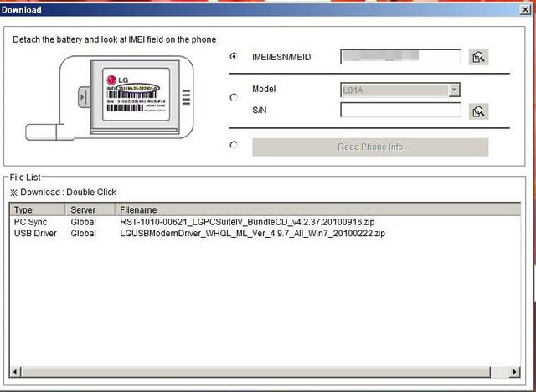Sort file list by Server column
536x392 pixels.
pos(90,209)
